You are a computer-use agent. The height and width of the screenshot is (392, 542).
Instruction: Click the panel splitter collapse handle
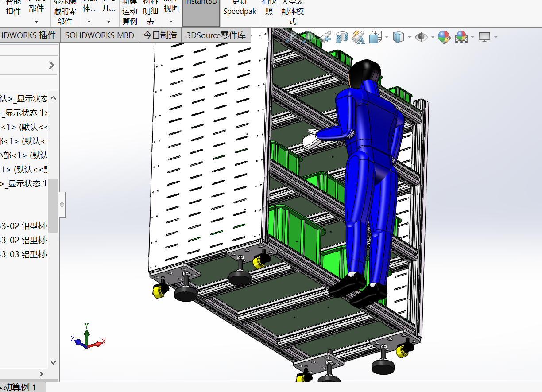(x=62, y=205)
